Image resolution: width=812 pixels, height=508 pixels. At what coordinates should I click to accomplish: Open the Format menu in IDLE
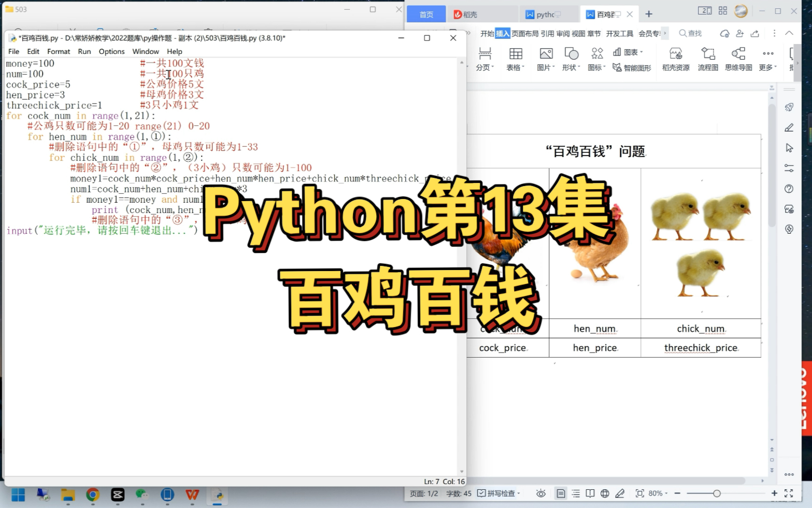click(59, 51)
